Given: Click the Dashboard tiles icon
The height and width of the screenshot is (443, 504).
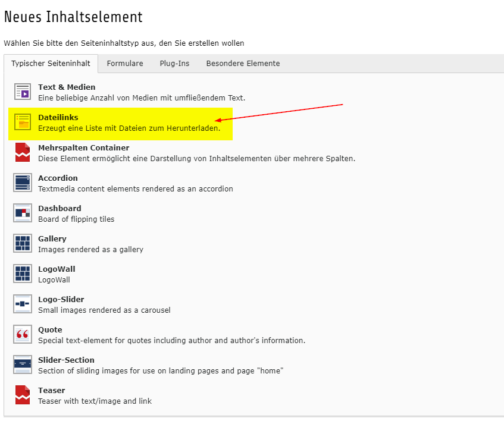Looking at the screenshot, I should (23, 213).
